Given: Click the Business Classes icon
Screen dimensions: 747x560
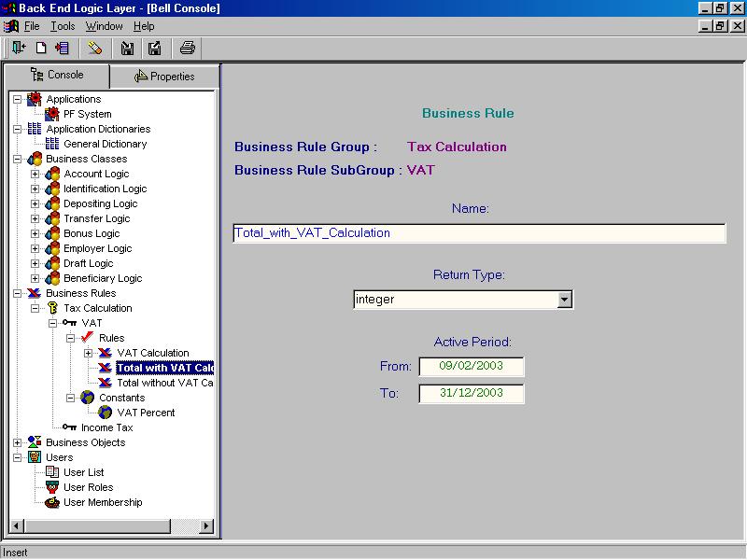Looking at the screenshot, I should [35, 159].
